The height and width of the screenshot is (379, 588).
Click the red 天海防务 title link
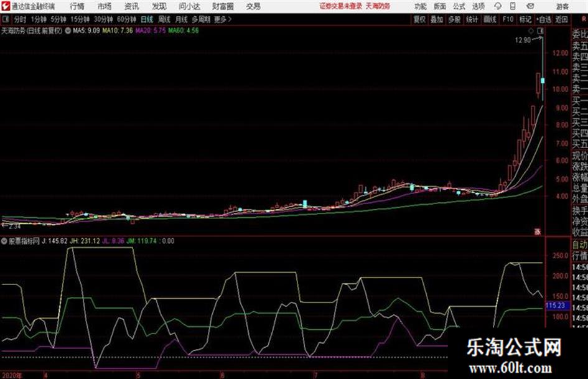tap(378, 6)
